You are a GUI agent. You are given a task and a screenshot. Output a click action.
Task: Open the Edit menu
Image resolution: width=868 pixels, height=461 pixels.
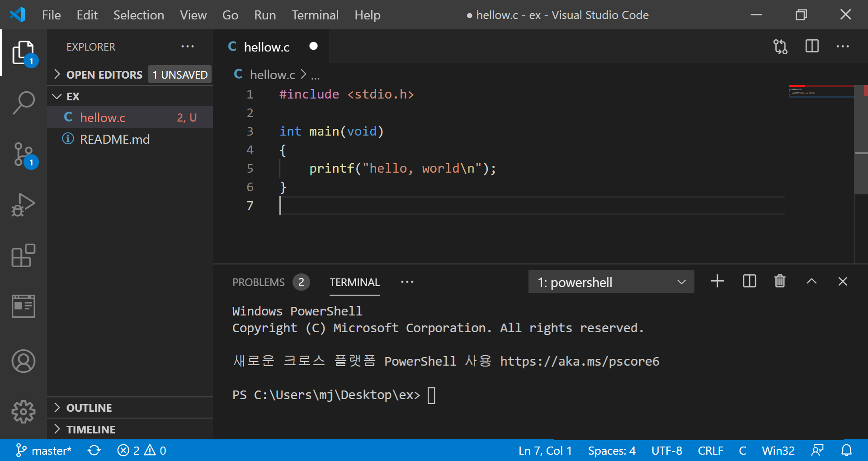pos(87,15)
